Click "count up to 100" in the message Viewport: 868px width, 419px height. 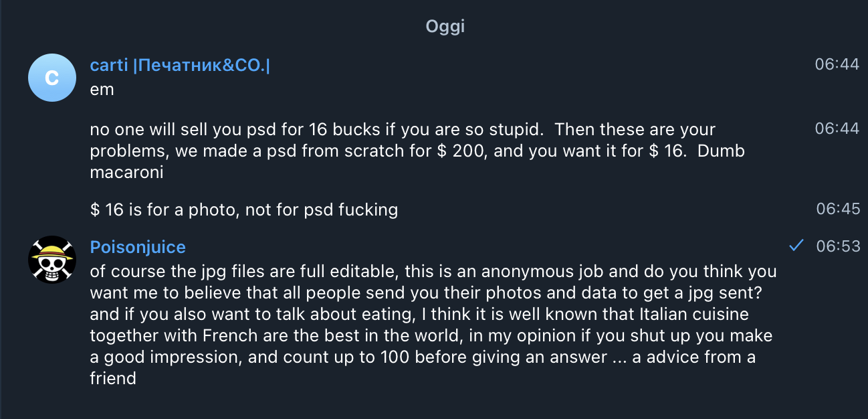tap(309, 357)
